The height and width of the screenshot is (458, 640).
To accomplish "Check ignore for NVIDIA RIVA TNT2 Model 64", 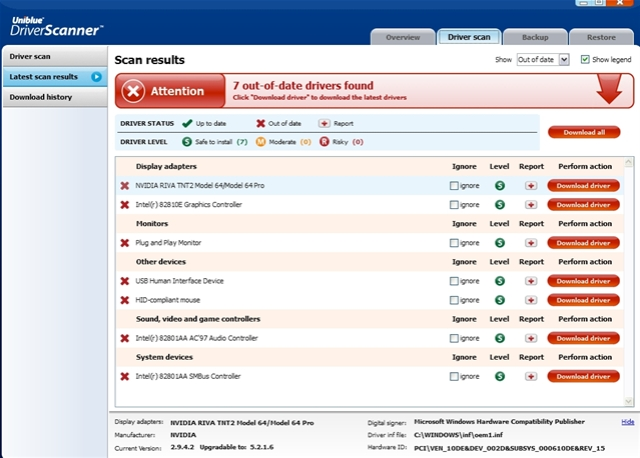I will click(x=454, y=186).
